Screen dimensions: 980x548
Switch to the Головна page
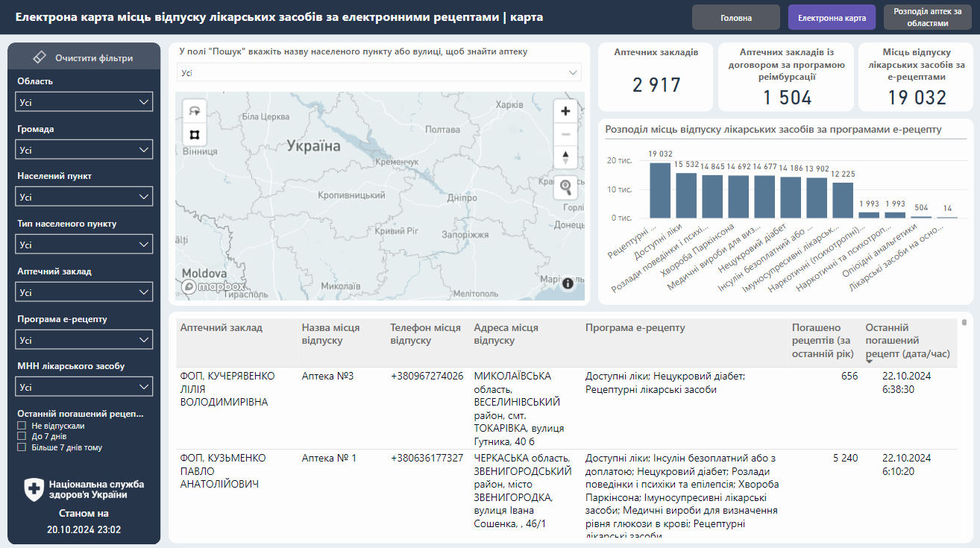pyautogui.click(x=735, y=16)
